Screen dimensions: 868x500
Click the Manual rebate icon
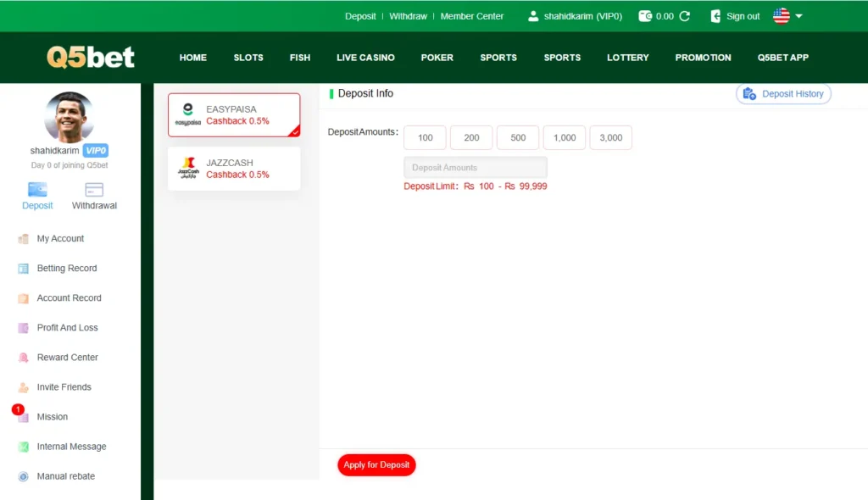[x=23, y=475]
